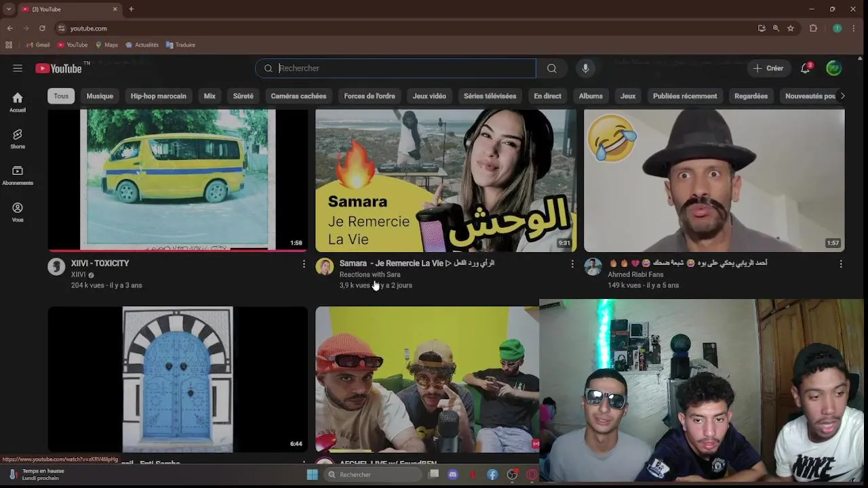Close the YouTube browser tab
Viewport: 868px width, 488px height.
[115, 9]
